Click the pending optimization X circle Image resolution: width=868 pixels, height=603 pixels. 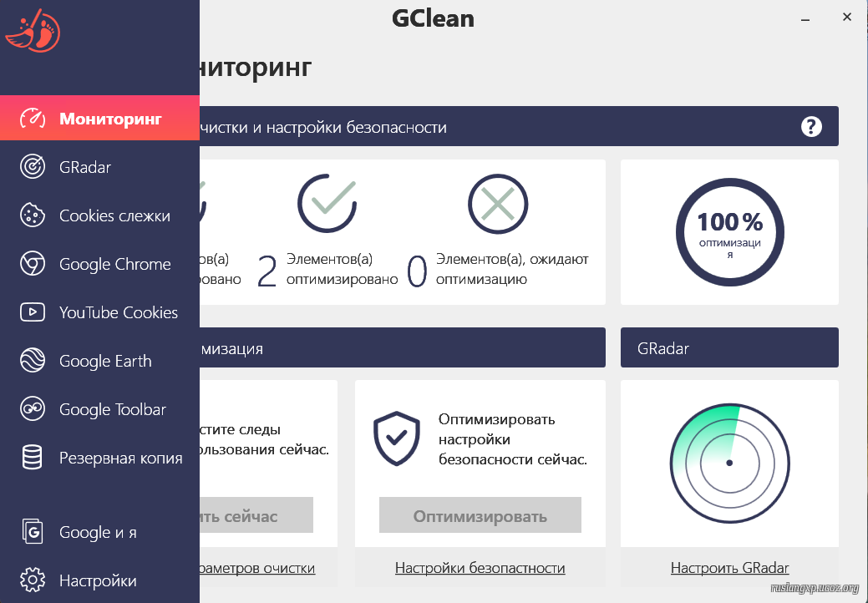pos(498,204)
